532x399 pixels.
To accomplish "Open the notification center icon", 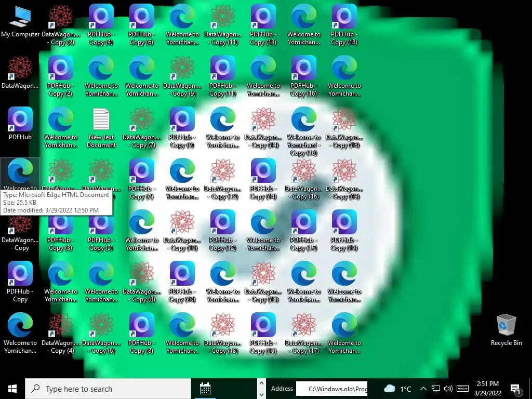I will (x=516, y=389).
